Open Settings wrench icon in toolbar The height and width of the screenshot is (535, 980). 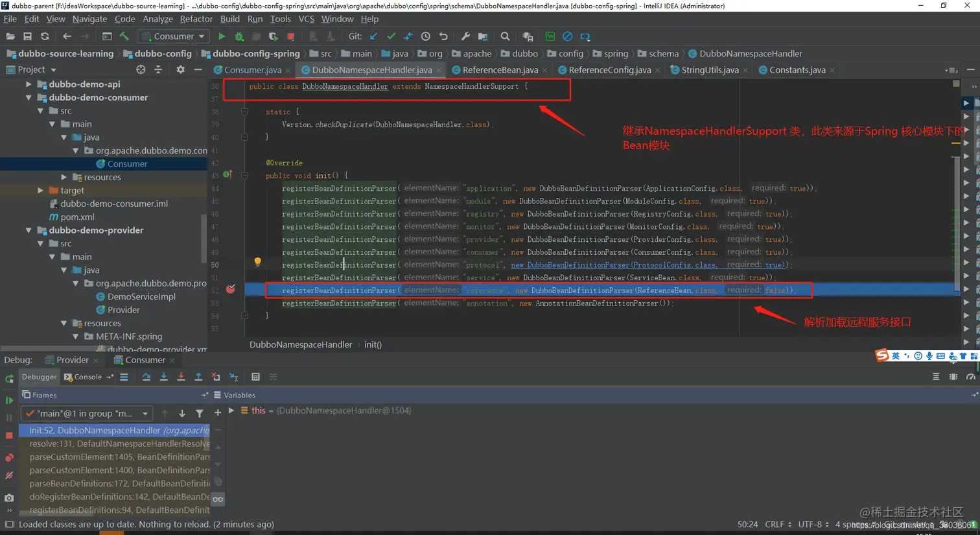click(465, 36)
